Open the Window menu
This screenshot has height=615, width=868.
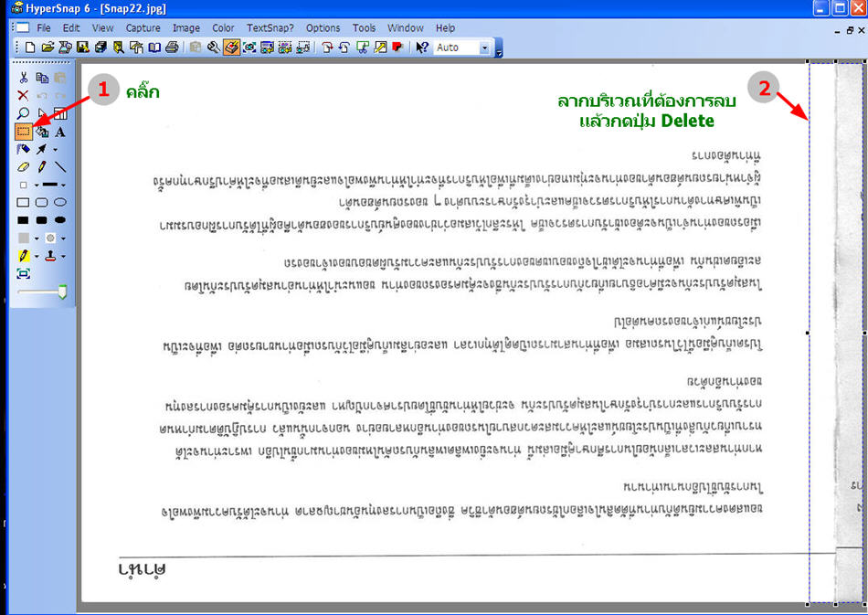point(405,27)
